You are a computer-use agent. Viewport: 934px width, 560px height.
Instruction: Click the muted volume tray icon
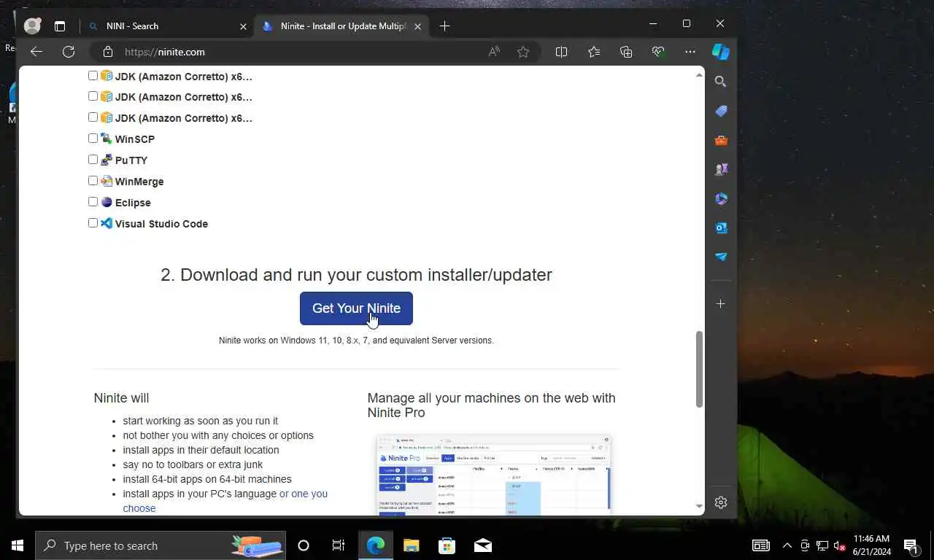point(839,545)
